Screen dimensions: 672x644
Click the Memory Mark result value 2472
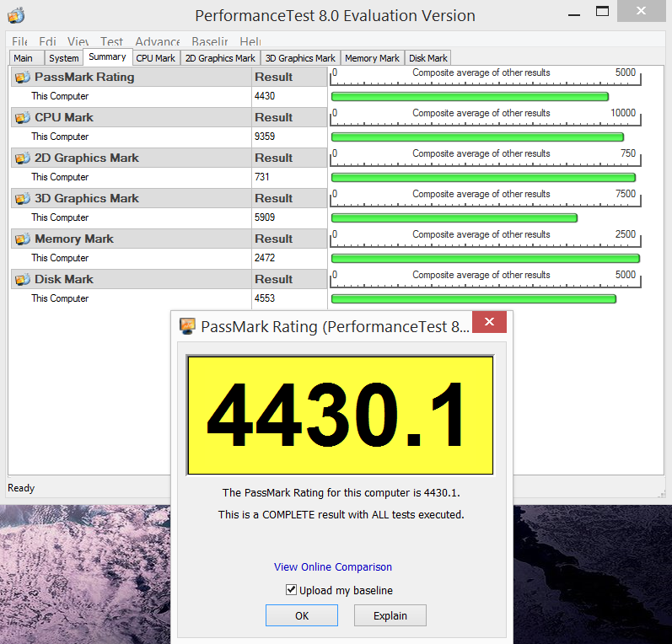click(x=265, y=257)
